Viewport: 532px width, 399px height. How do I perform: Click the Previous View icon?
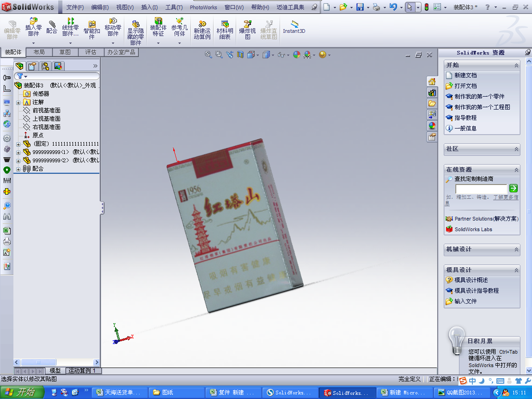point(230,55)
